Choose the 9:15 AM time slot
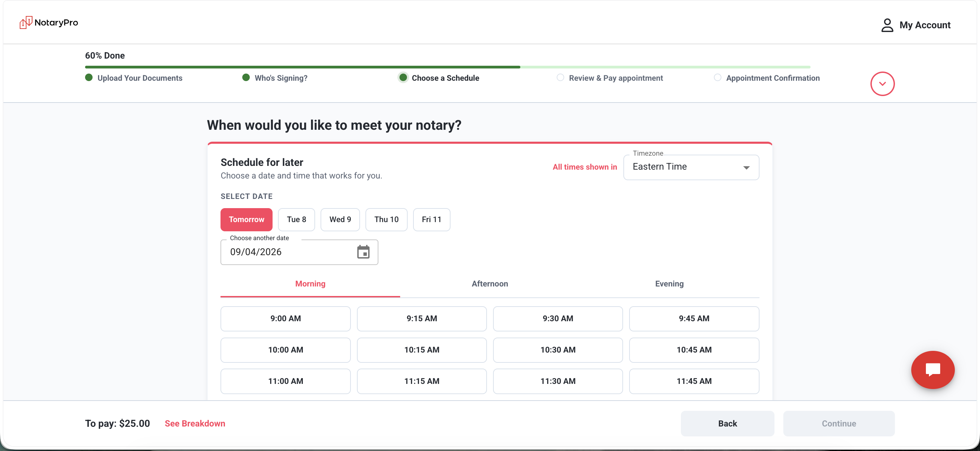 [422, 318]
